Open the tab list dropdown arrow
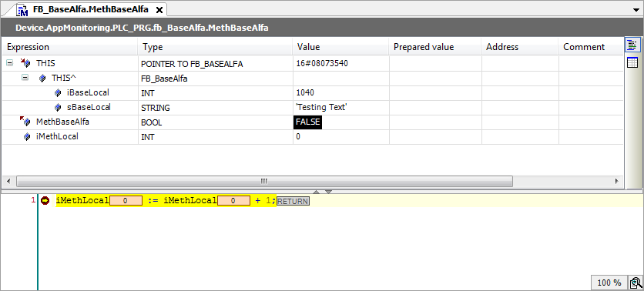 [636, 9]
